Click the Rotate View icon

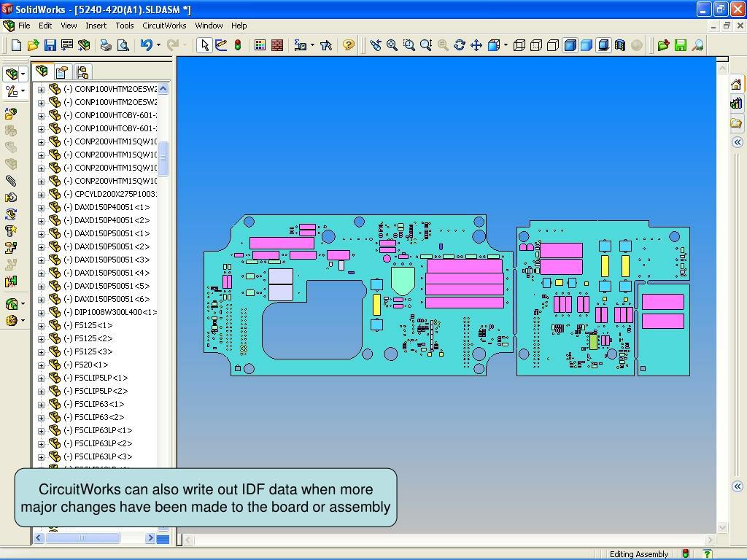[x=460, y=45]
